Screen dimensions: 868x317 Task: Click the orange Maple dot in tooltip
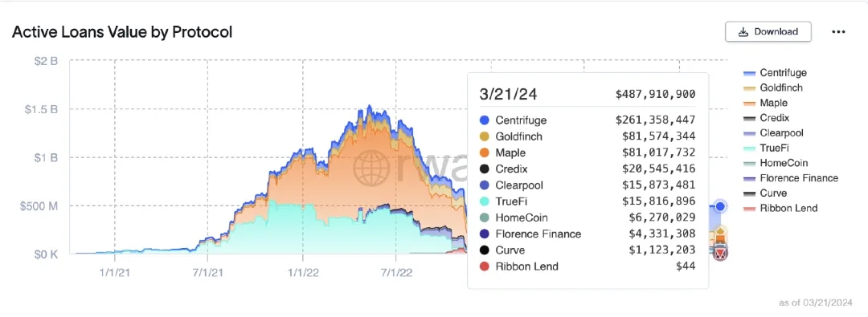pyautogui.click(x=485, y=152)
